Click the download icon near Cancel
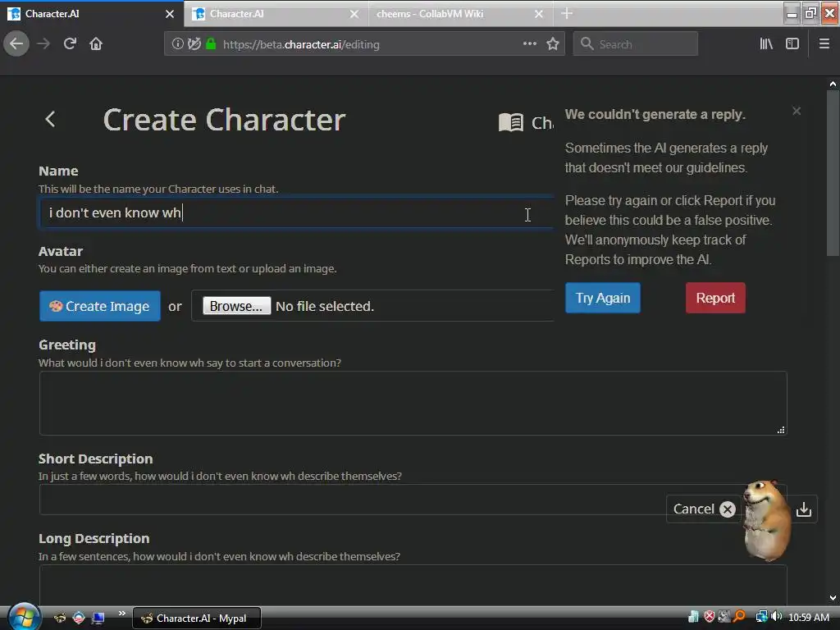Image resolution: width=840 pixels, height=630 pixels. point(804,509)
